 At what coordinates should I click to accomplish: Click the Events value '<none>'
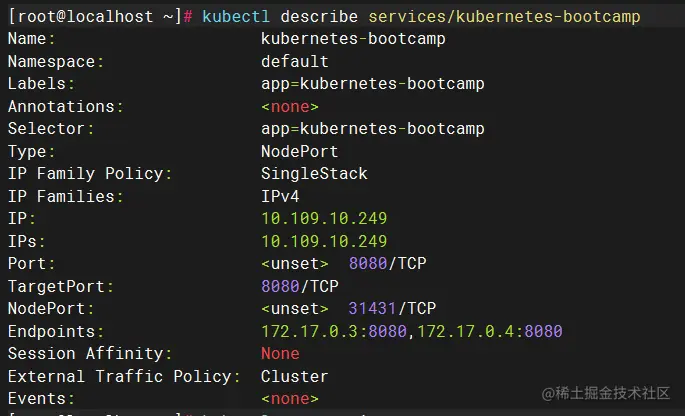(x=290, y=399)
